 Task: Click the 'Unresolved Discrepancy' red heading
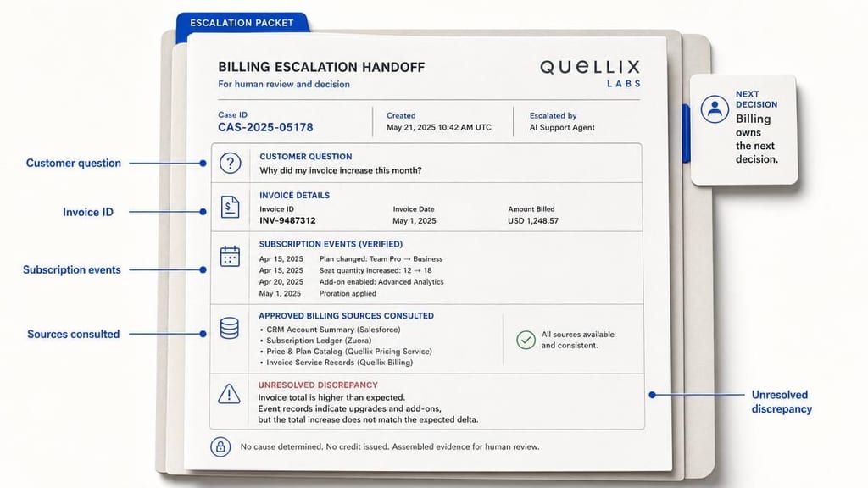(318, 385)
